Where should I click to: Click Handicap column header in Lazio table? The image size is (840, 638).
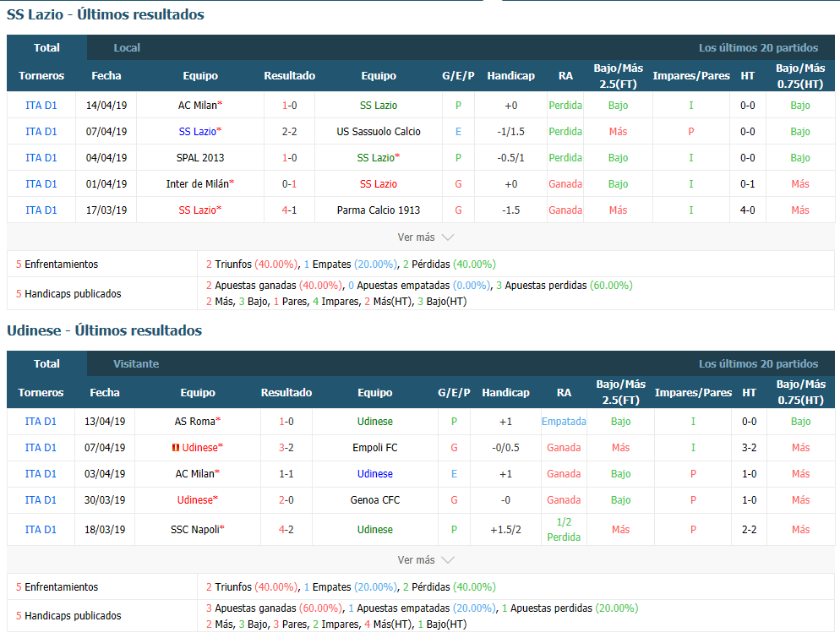511,76
